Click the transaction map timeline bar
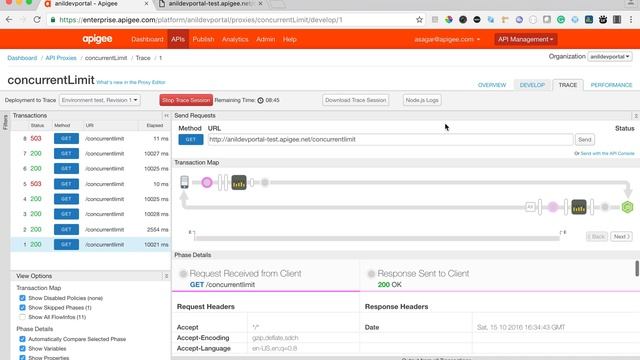 pyautogui.click(x=376, y=238)
